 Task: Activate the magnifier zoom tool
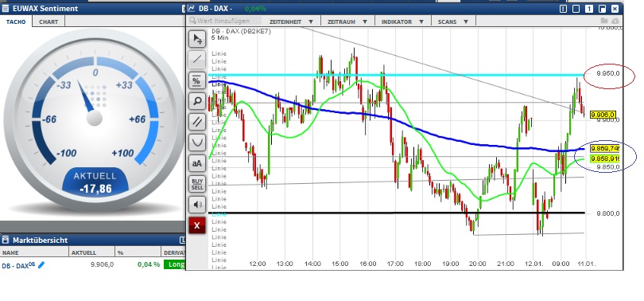click(x=197, y=101)
